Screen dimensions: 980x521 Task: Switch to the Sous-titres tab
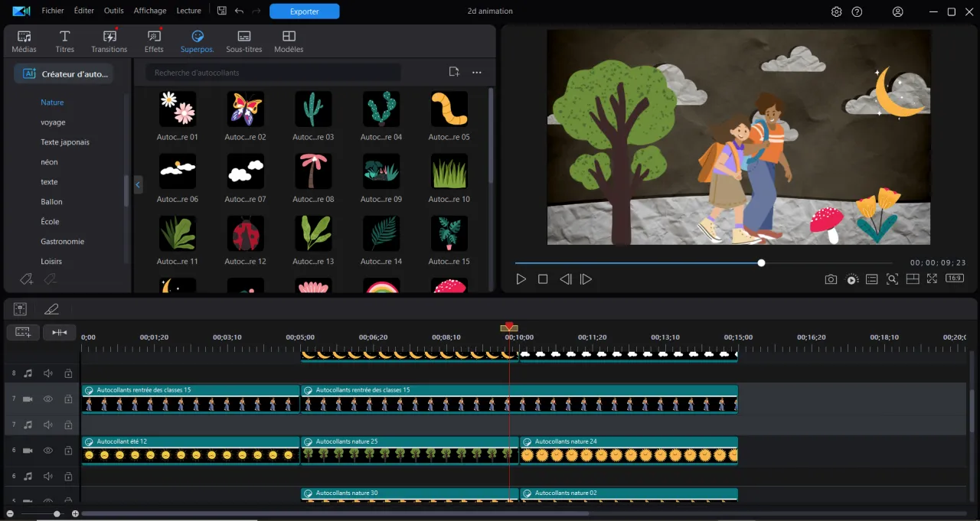coord(243,41)
